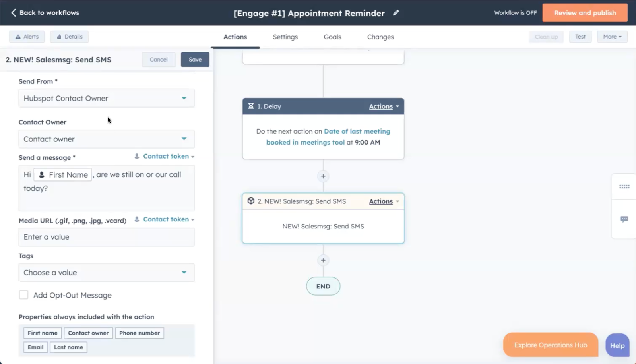636x364 pixels.
Task: Click person icon beside message Contact token
Action: (x=137, y=156)
